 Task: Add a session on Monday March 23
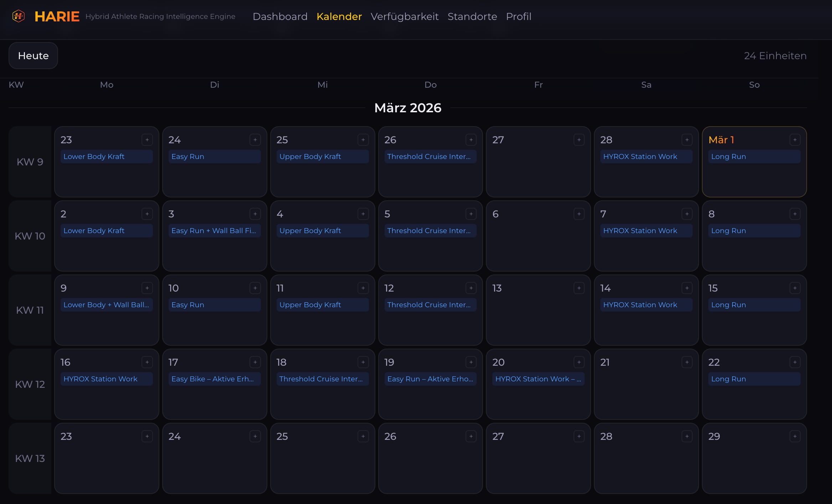[x=147, y=436]
